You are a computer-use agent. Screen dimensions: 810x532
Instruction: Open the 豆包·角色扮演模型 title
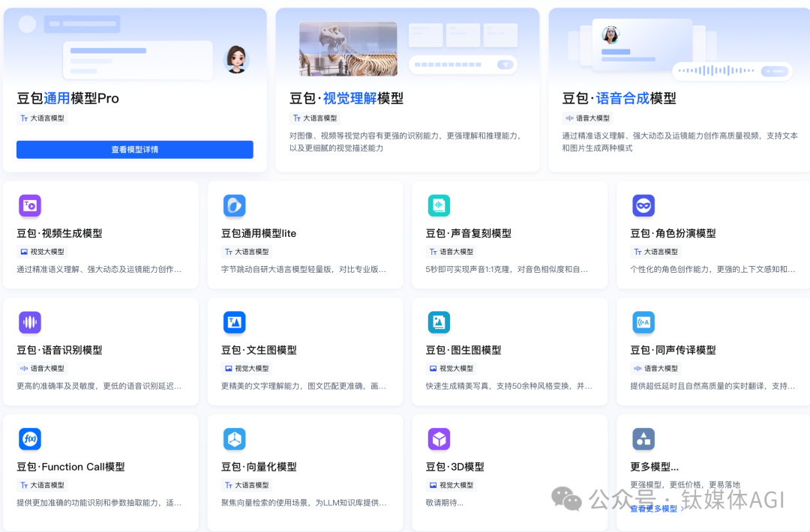coord(673,233)
